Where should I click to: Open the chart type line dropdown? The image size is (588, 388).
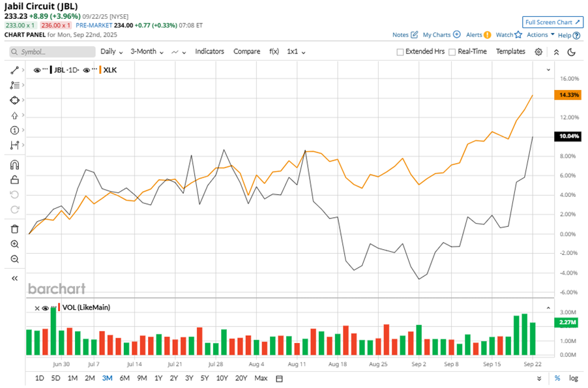click(179, 52)
